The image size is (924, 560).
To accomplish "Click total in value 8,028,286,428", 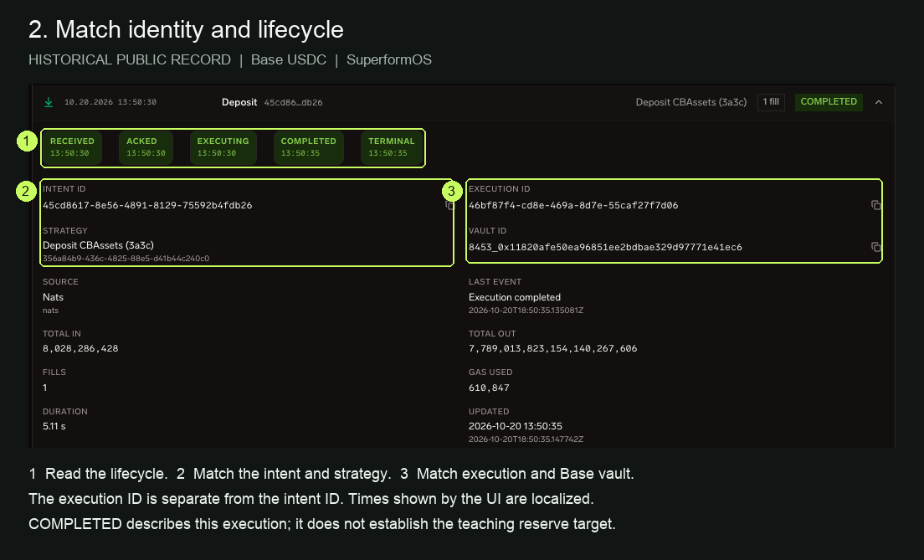I will [80, 348].
